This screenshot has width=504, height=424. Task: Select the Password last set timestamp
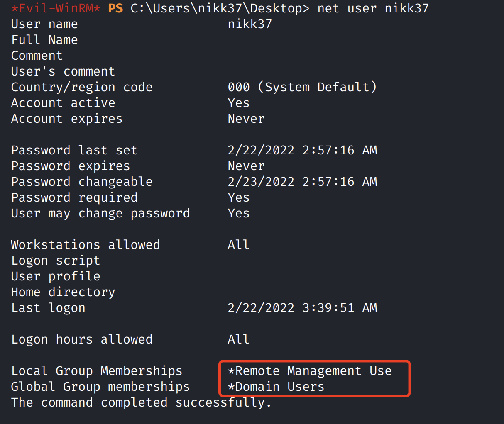(x=302, y=150)
